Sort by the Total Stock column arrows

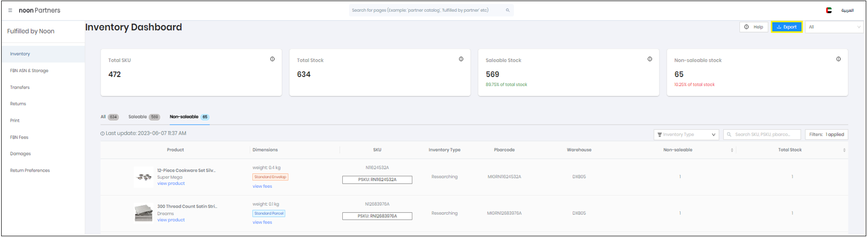click(845, 150)
